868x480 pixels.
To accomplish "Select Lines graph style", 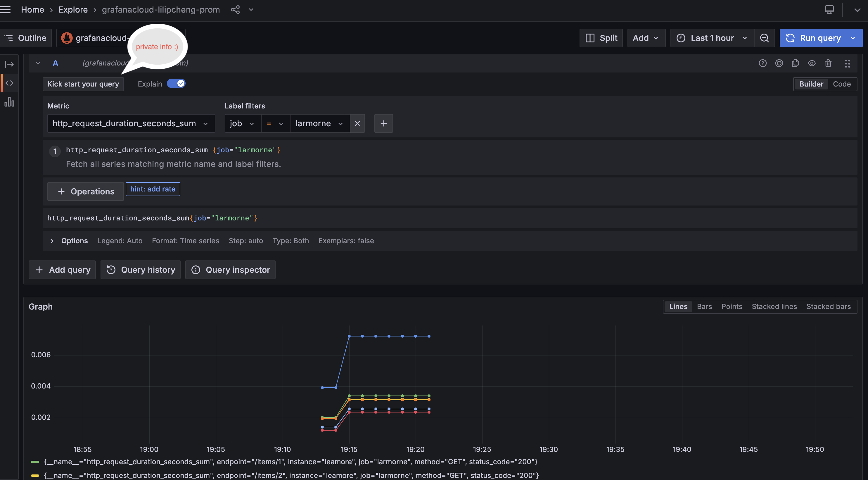I will 678,306.
